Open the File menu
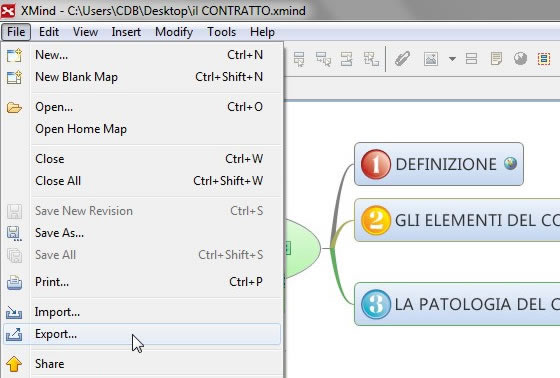This screenshot has width=560, height=378. 16,32
